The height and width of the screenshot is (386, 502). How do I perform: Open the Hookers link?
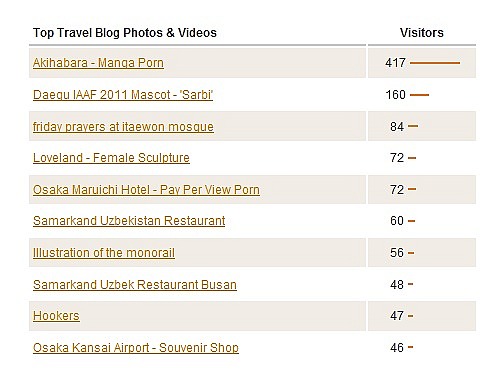[x=56, y=316]
